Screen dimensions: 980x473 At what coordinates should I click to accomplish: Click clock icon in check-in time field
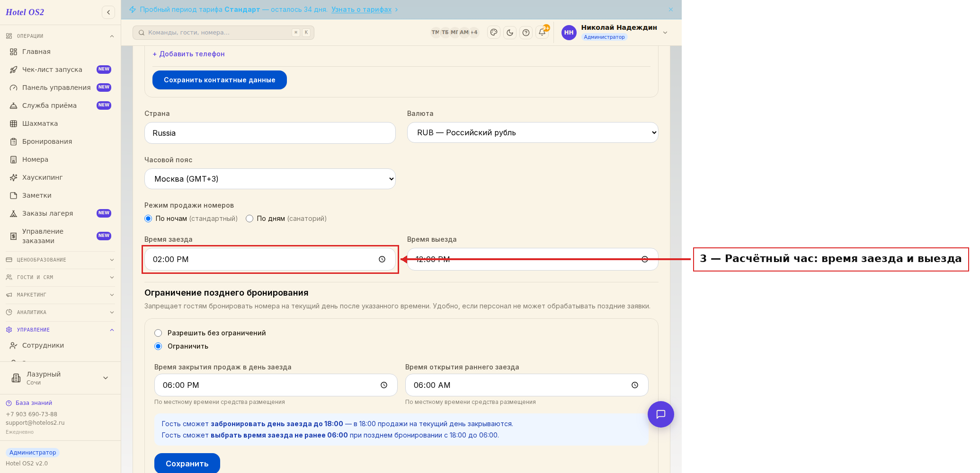pos(382,259)
